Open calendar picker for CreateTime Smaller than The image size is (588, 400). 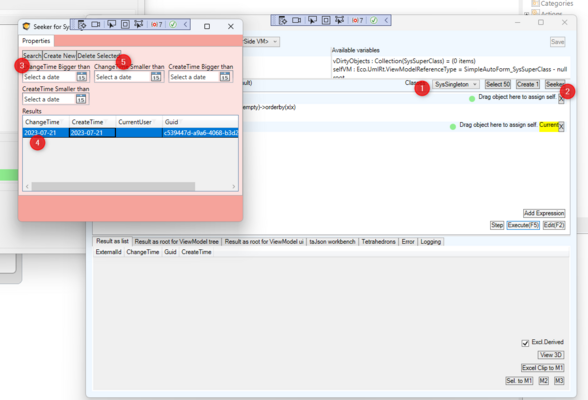pyautogui.click(x=81, y=99)
